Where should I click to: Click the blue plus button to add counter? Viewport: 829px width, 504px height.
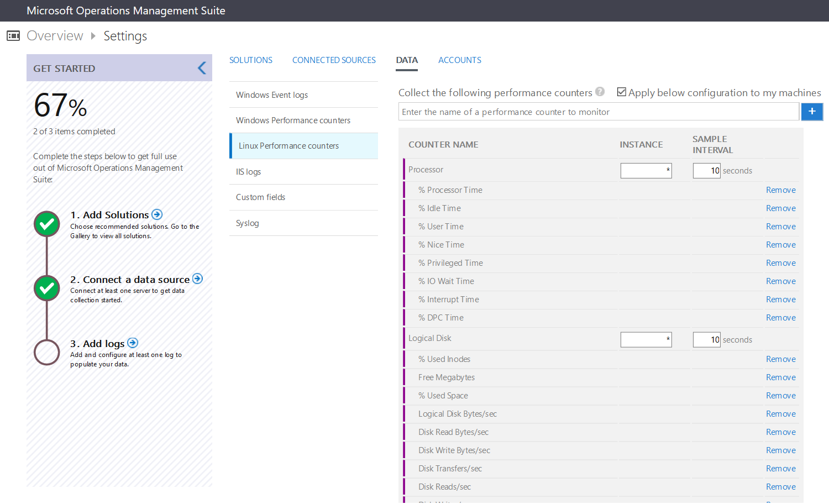pos(812,112)
